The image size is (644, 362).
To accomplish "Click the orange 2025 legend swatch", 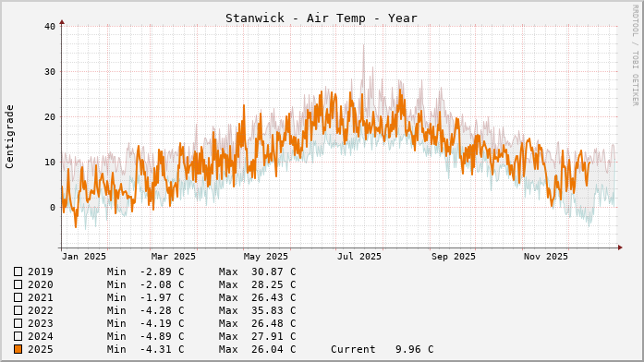I will (x=18, y=349).
